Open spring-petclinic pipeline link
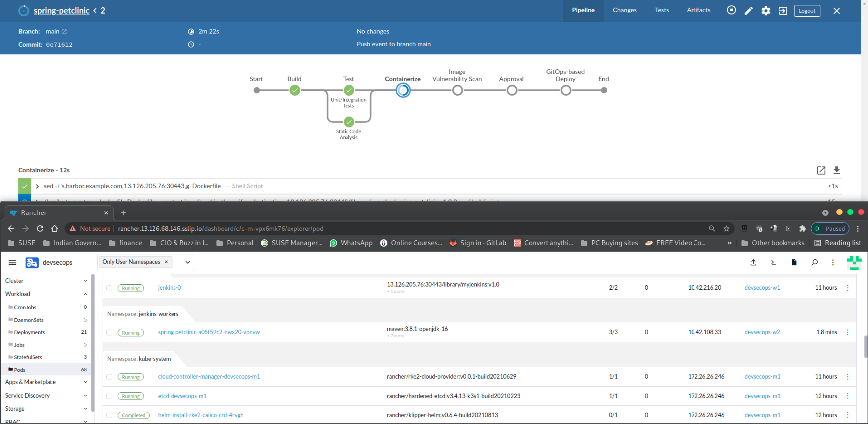868x424 pixels. point(61,11)
